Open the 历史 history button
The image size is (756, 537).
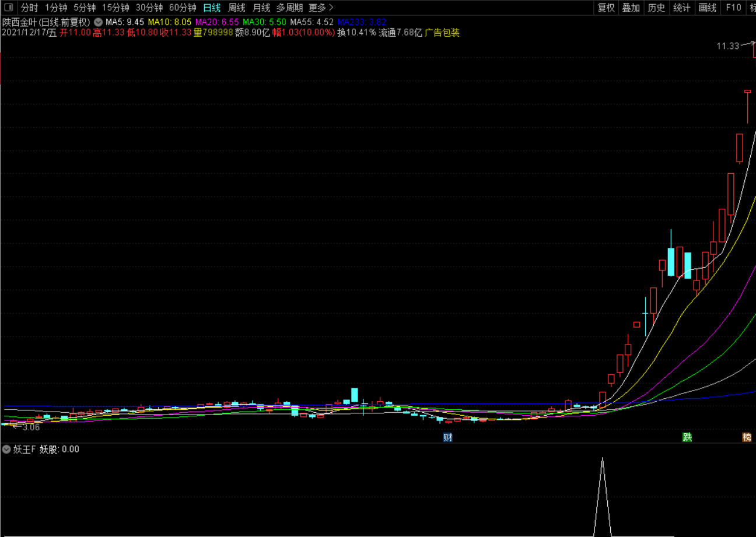tap(656, 8)
